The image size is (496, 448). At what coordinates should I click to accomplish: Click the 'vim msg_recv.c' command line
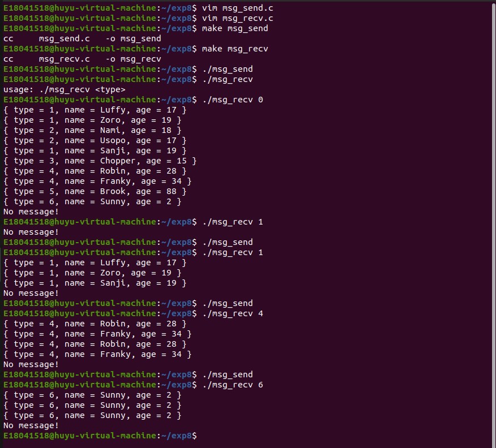pos(238,18)
